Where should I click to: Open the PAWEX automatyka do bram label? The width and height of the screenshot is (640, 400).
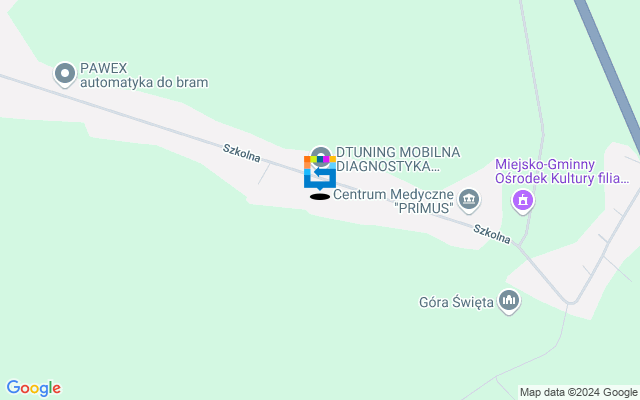click(144, 75)
